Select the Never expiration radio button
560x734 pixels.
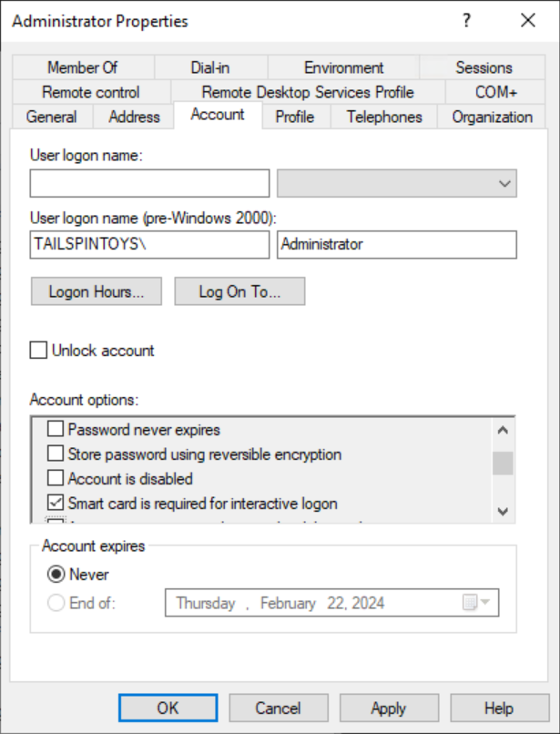pyautogui.click(x=56, y=575)
